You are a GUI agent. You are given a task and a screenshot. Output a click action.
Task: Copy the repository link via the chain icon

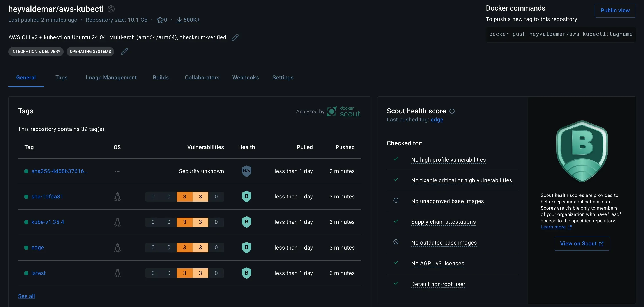tap(111, 9)
